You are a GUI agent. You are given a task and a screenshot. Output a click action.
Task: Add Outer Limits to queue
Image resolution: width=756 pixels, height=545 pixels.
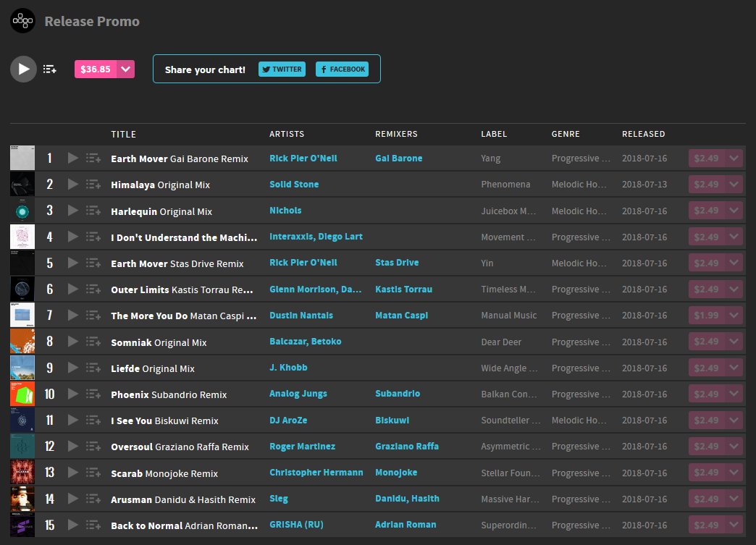point(93,289)
